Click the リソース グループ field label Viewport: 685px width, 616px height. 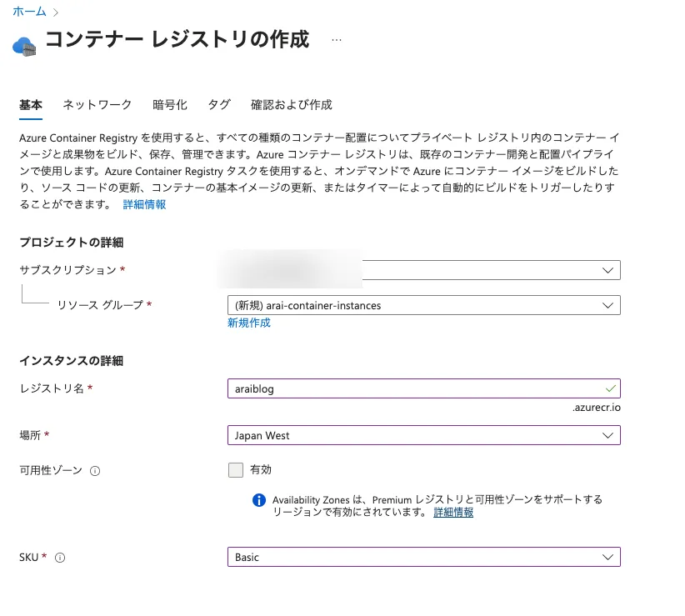click(x=101, y=305)
